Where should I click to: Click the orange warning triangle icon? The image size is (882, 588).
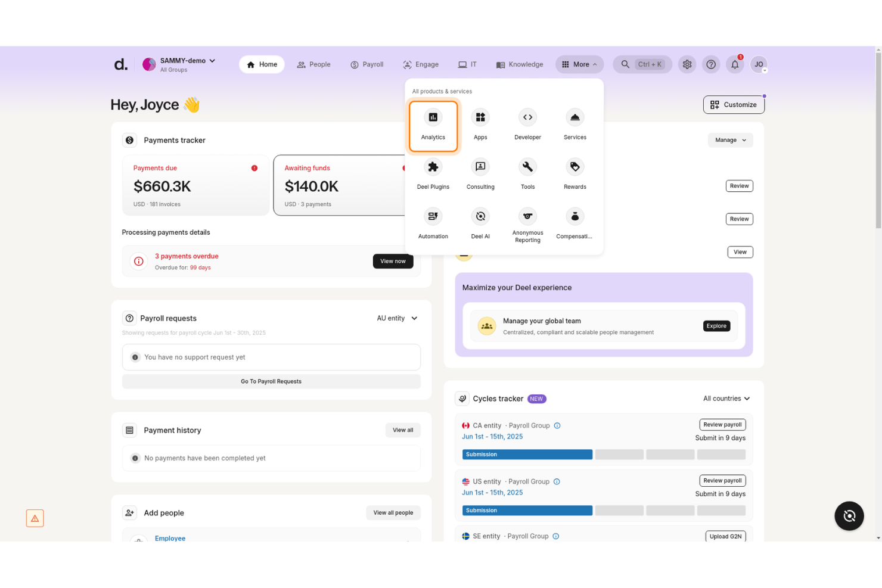[35, 518]
